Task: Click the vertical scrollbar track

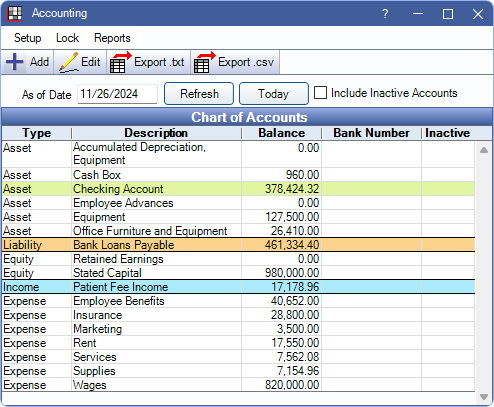Action: (484, 273)
